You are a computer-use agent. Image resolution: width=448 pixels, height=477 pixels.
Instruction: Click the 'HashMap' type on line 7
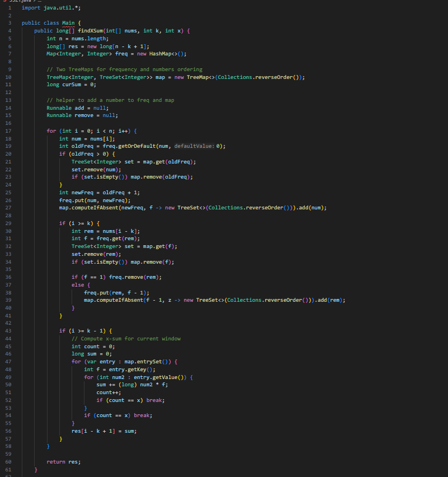160,54
